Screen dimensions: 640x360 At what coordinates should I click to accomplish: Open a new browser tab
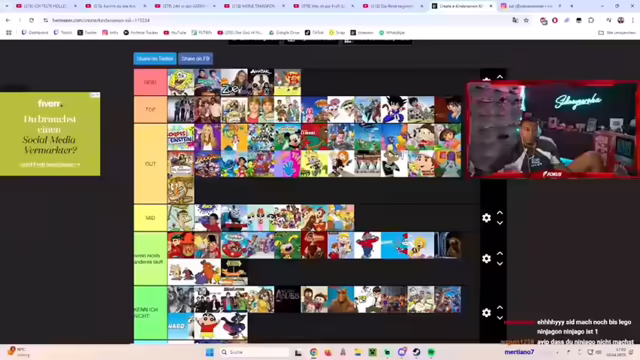571,6
